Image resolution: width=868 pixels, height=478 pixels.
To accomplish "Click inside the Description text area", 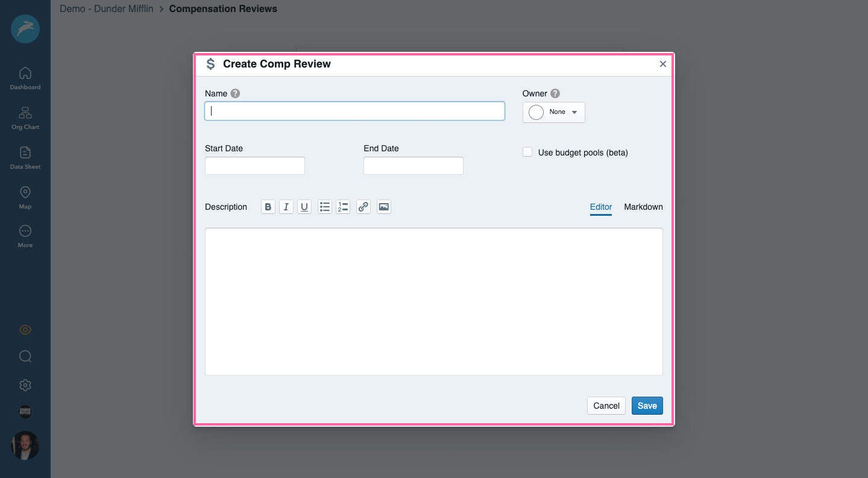I will click(x=434, y=301).
